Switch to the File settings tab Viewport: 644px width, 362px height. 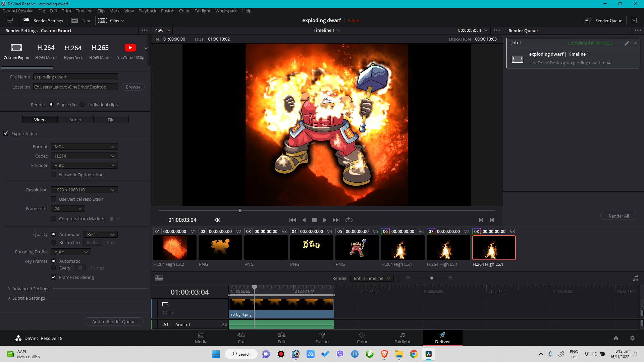click(111, 120)
